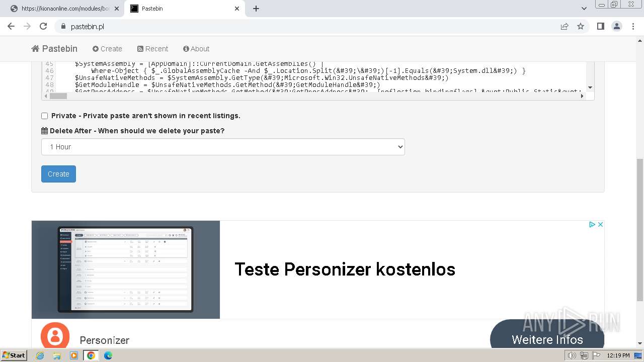The image size is (644, 362).
Task: Click the code area horizontal scrollbar
Action: pos(58,96)
